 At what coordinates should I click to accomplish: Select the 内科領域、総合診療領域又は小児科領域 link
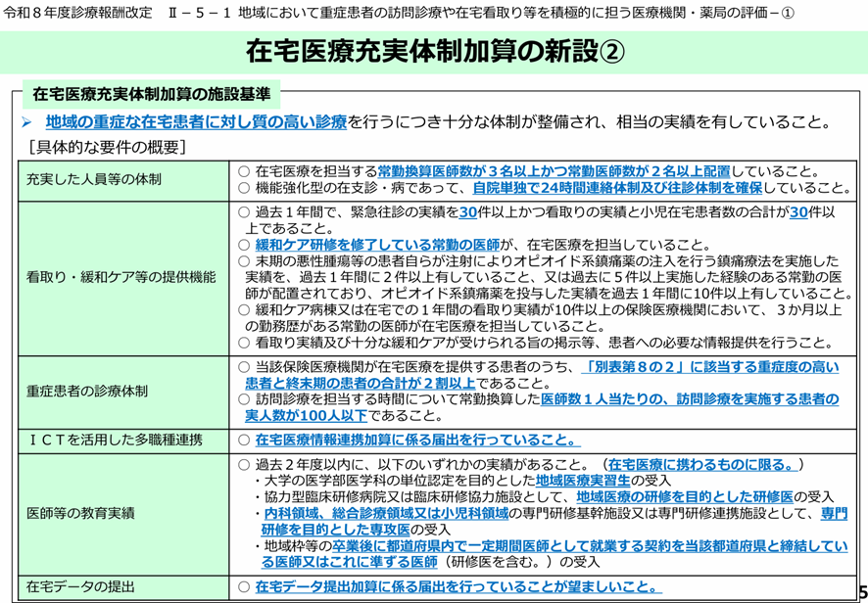pyautogui.click(x=385, y=514)
